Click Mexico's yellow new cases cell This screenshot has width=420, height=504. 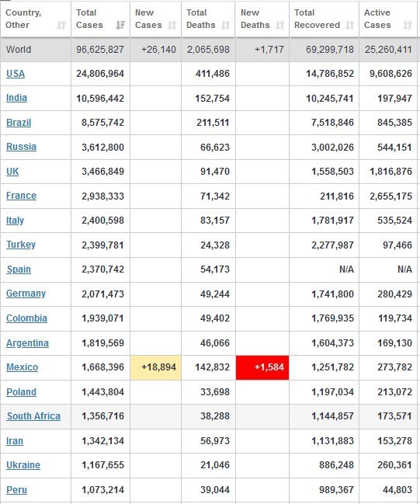(x=155, y=367)
